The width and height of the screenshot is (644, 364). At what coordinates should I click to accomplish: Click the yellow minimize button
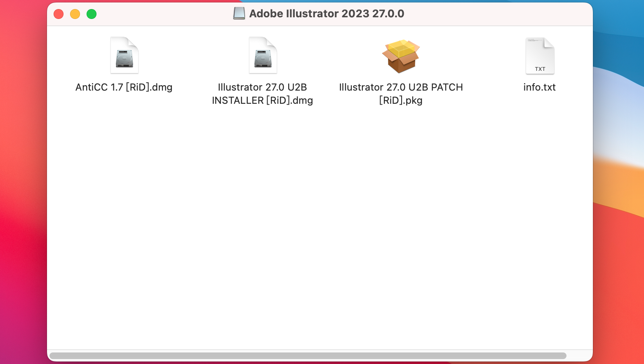[75, 14]
